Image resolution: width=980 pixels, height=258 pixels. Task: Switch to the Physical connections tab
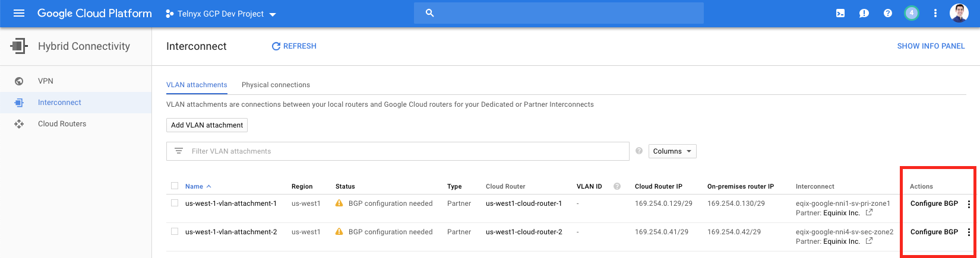[276, 85]
